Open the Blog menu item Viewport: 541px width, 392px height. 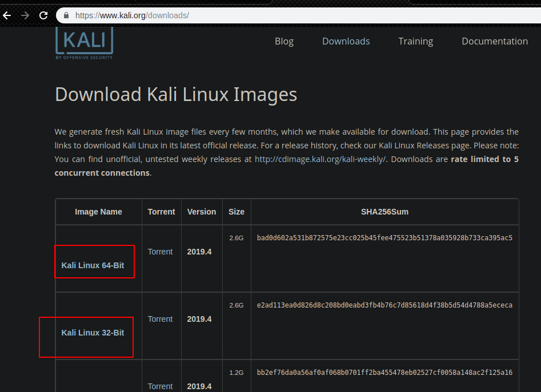pyautogui.click(x=284, y=41)
